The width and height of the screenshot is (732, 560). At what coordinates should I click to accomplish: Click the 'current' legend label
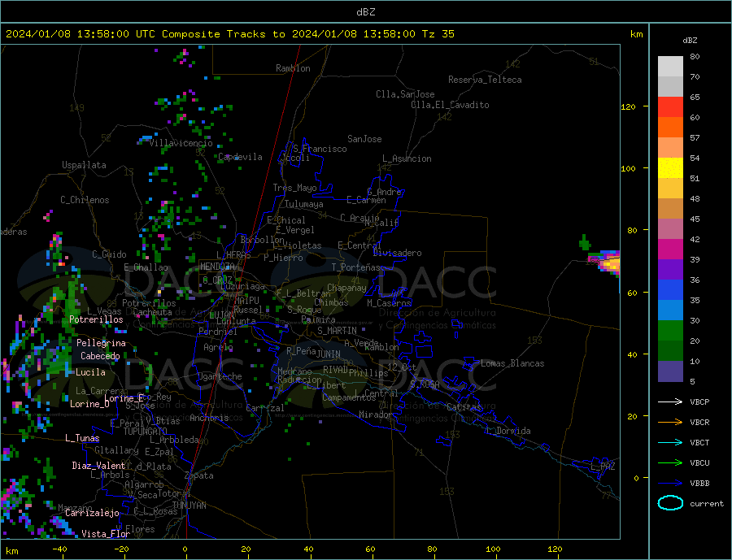coord(706,504)
